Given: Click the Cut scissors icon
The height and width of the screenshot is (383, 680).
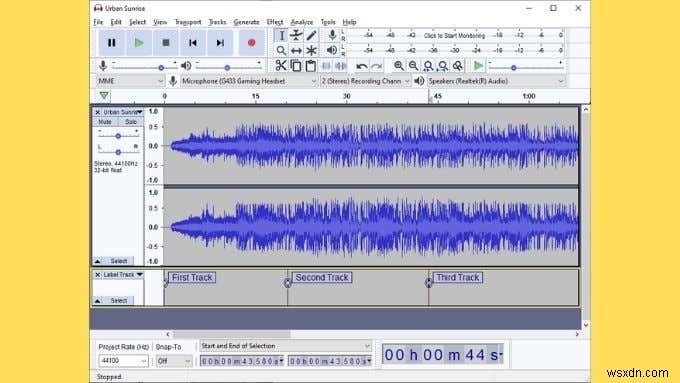Looking at the screenshot, I should (281, 66).
